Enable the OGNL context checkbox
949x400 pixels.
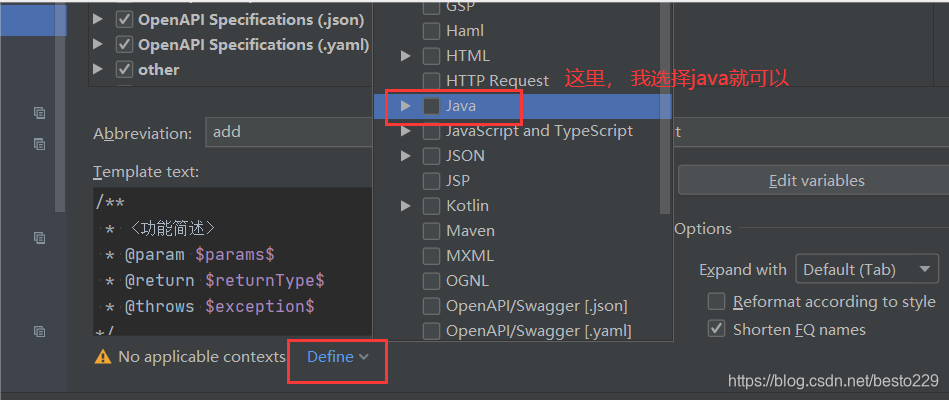pyautogui.click(x=431, y=281)
